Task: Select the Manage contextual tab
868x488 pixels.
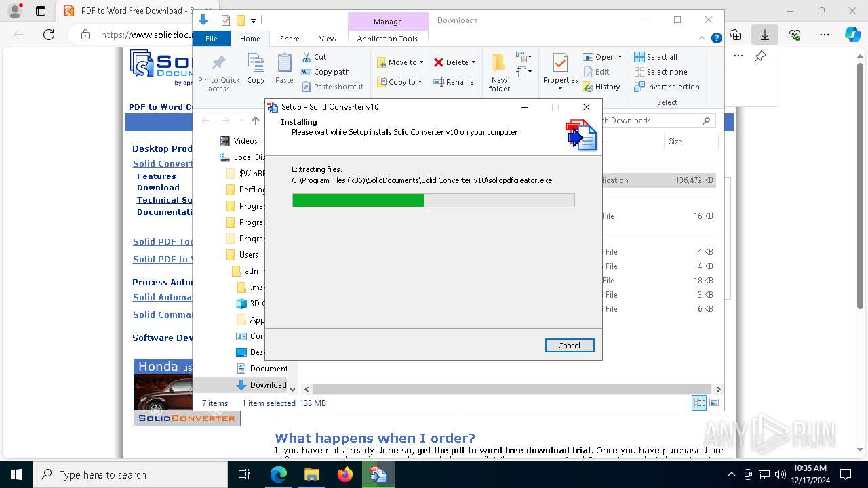Action: (x=387, y=22)
